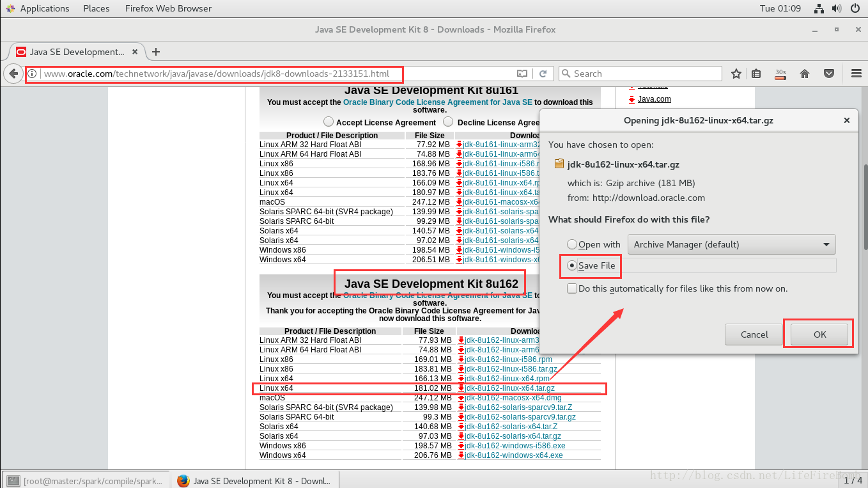The width and height of the screenshot is (868, 488).
Task: Go to the Firefox home page icon
Action: 805,74
